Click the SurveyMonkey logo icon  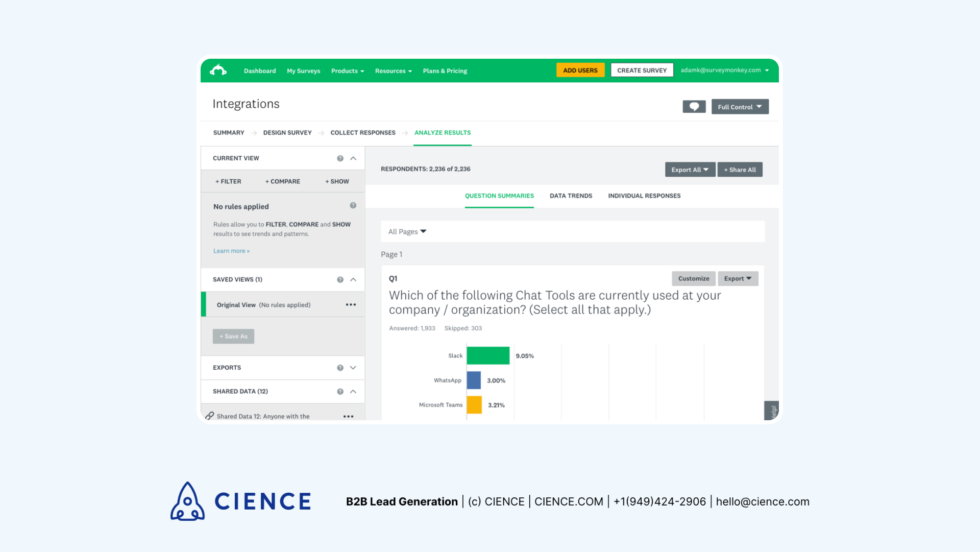(x=219, y=70)
